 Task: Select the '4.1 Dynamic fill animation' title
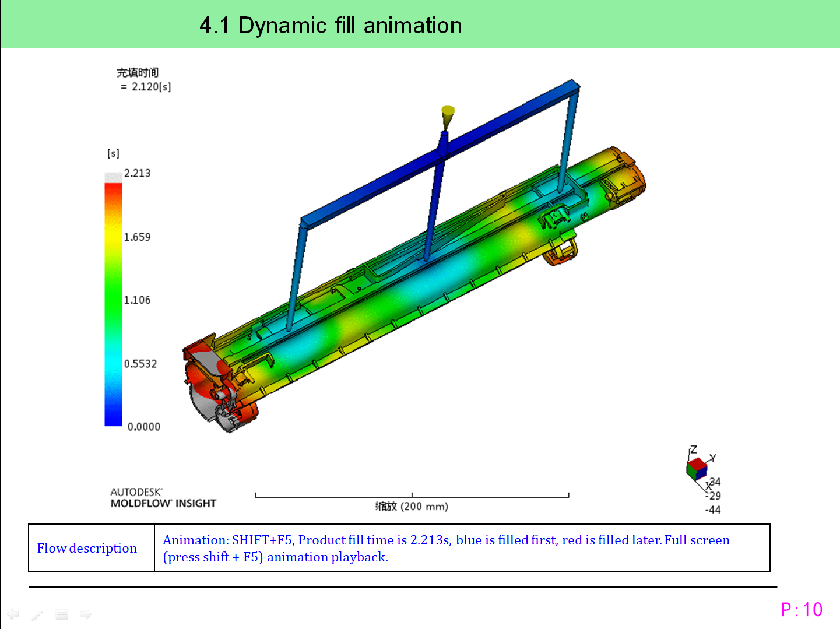point(331,26)
